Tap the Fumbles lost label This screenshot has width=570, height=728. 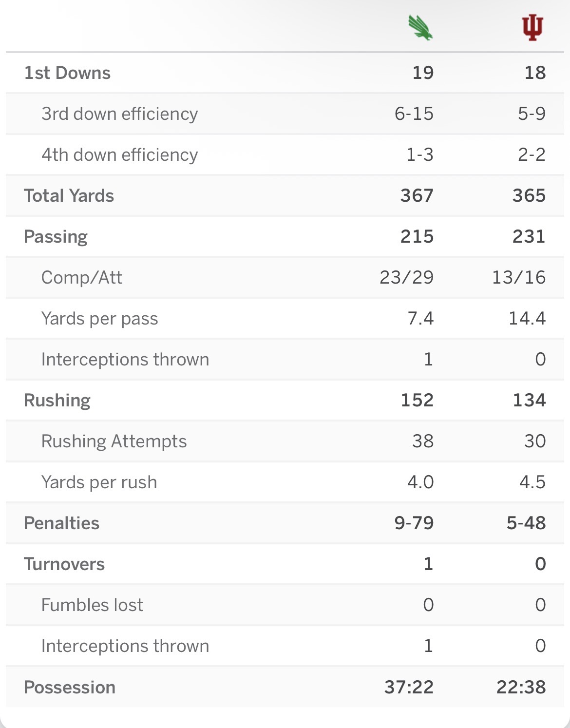point(92,605)
